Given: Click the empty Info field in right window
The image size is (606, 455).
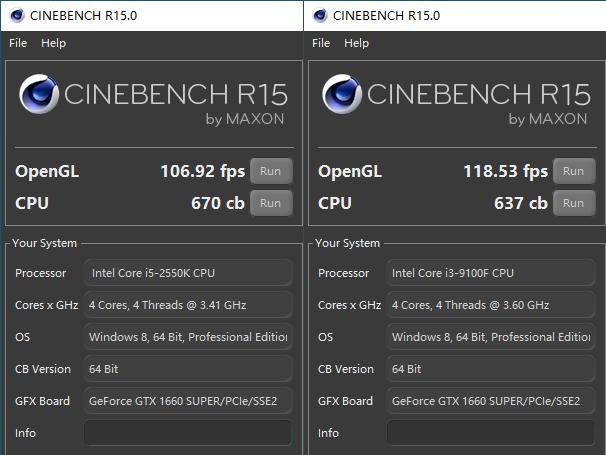Looking at the screenshot, I should point(491,433).
